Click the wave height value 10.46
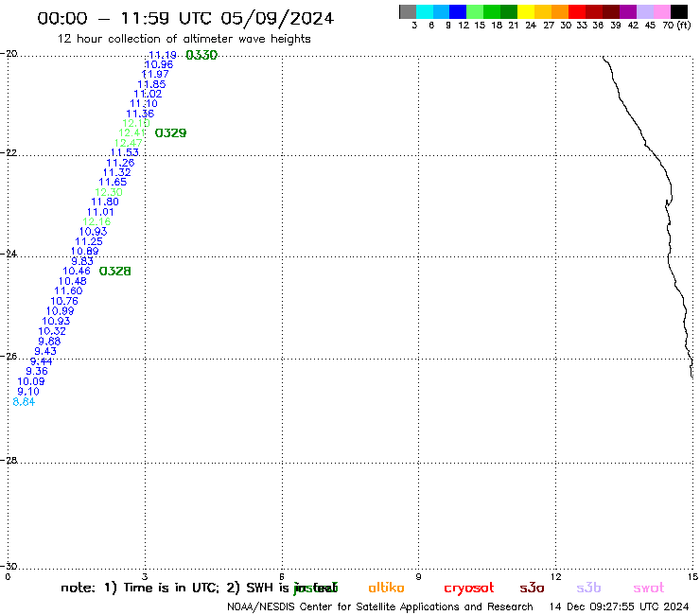The height and width of the screenshot is (615, 700). pyautogui.click(x=77, y=272)
